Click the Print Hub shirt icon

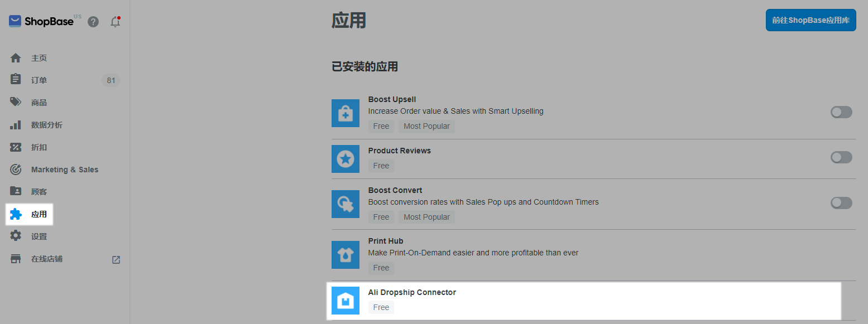[346, 255]
